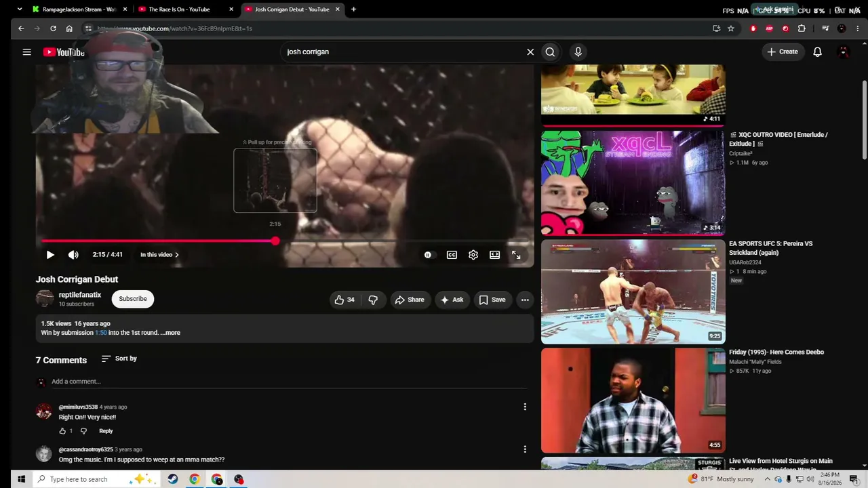
Task: Save the video to a playlist
Action: [x=492, y=300]
